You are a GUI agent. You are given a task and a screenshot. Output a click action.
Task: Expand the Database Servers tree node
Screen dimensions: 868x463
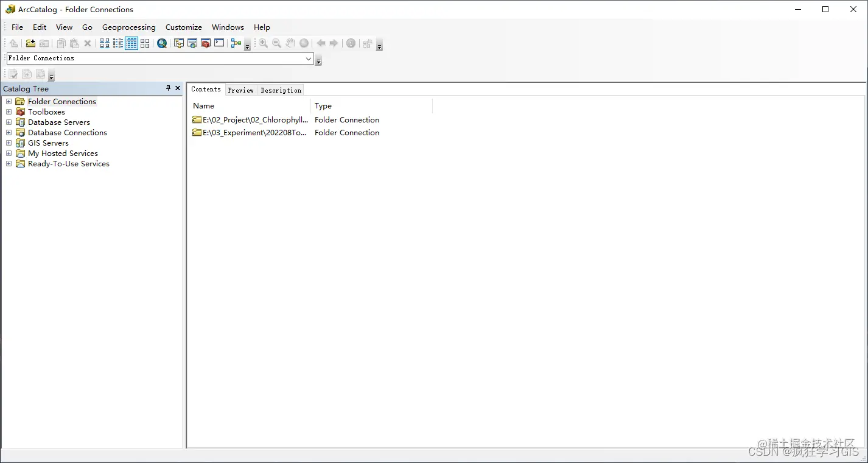coord(9,122)
